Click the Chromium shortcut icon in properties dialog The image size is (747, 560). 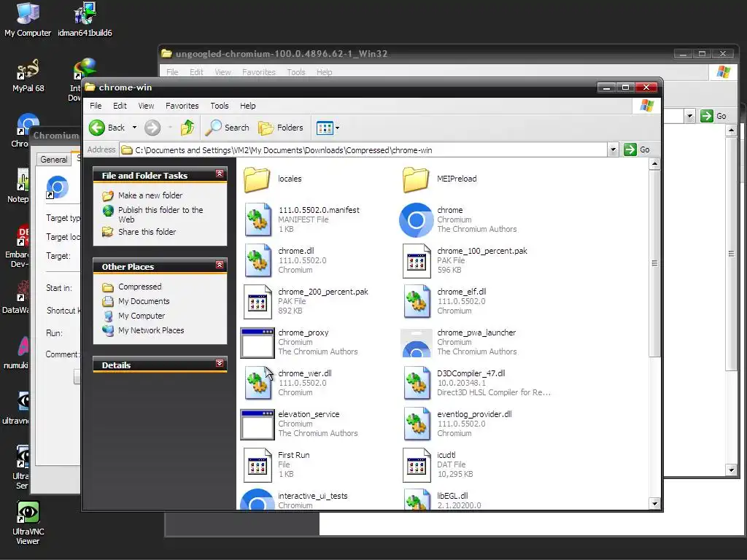pyautogui.click(x=57, y=187)
